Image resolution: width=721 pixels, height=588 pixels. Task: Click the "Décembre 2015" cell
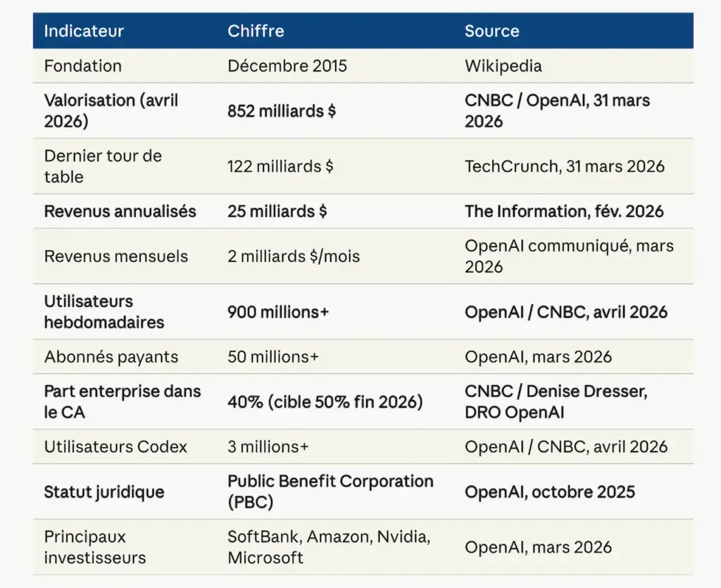coord(287,66)
